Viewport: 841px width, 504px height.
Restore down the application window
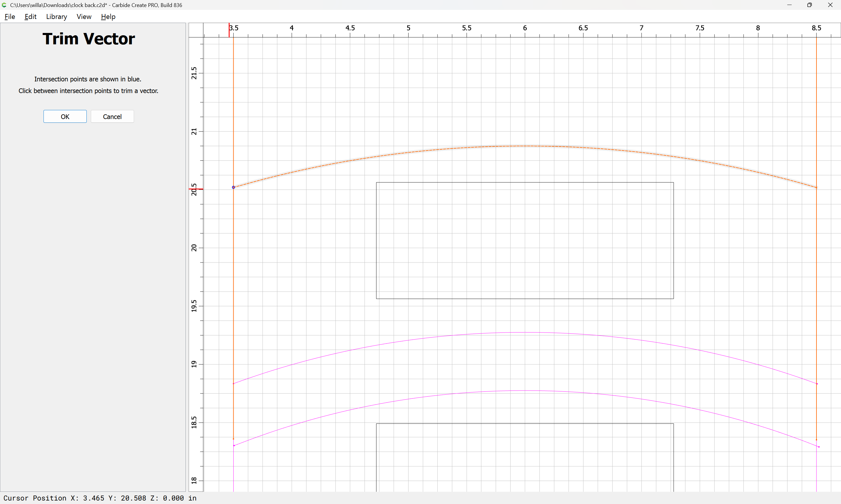click(809, 5)
